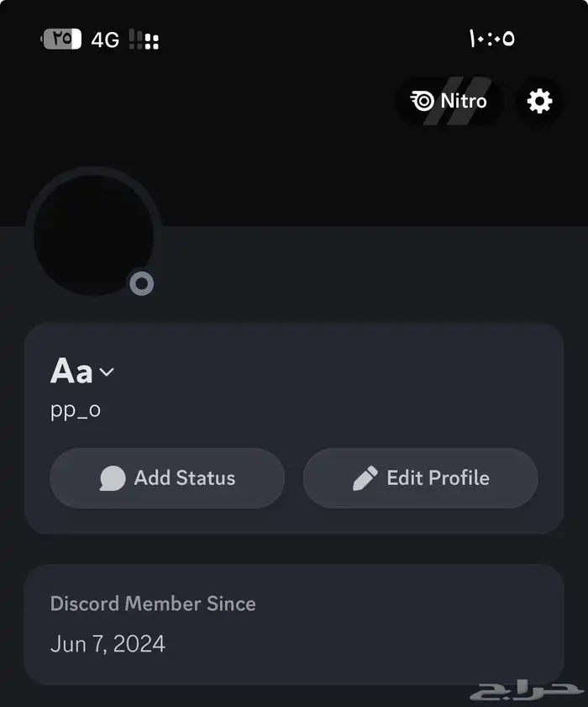Expand the chevron next to Aa
The height and width of the screenshot is (707, 588).
point(107,372)
